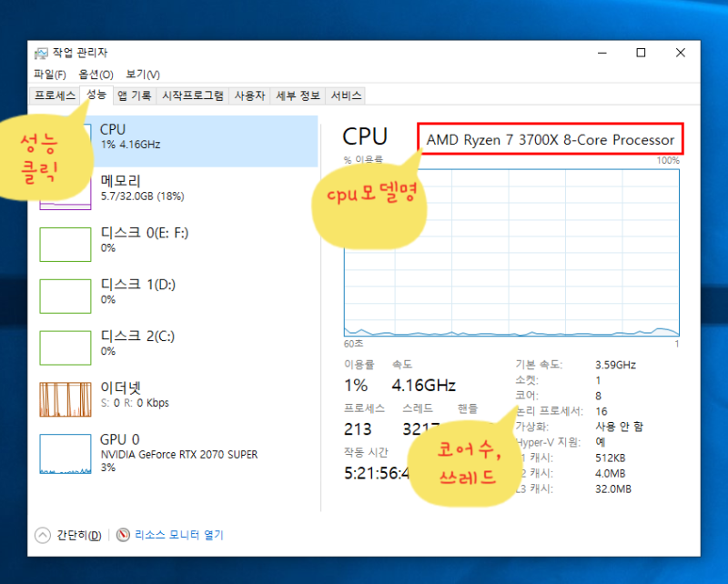728x584 pixels.
Task: Minimize the 작업 관리자 window
Action: pos(602,53)
